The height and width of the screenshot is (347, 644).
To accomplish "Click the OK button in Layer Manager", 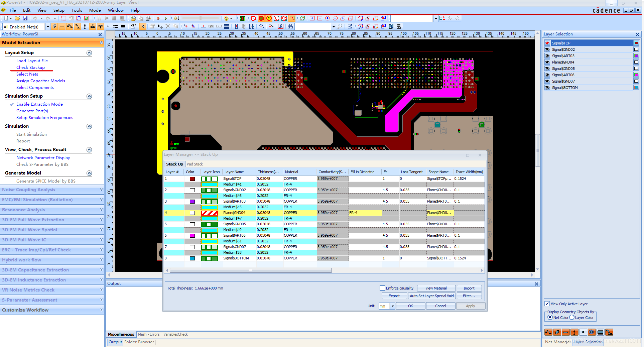I will 410,306.
